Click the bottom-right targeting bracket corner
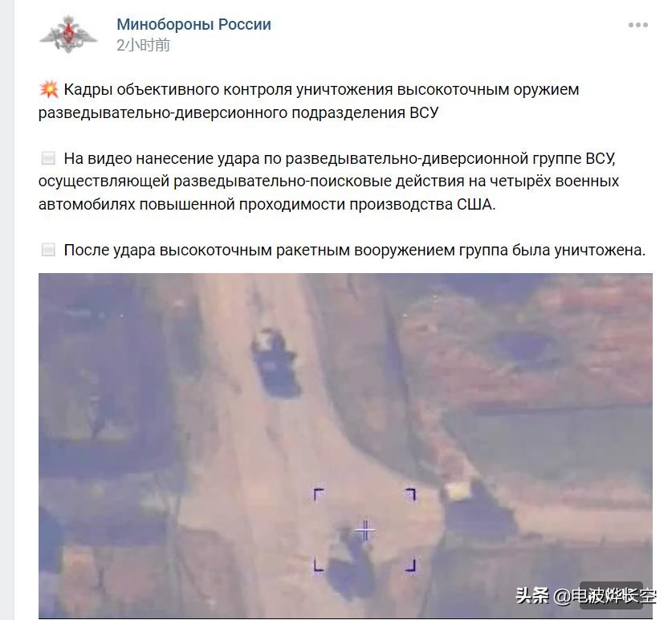 click(410, 565)
